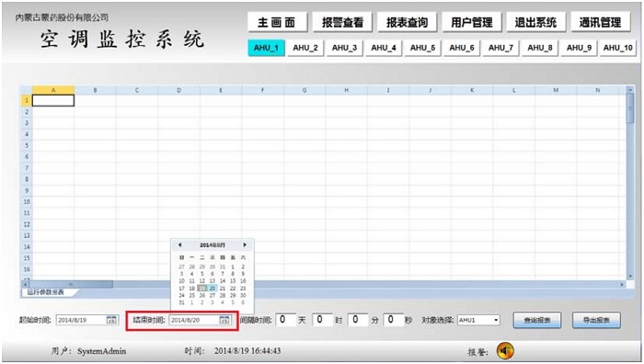This screenshot has width=644, height=364.
Task: Click the interval hours (时) input field
Action: coord(322,320)
